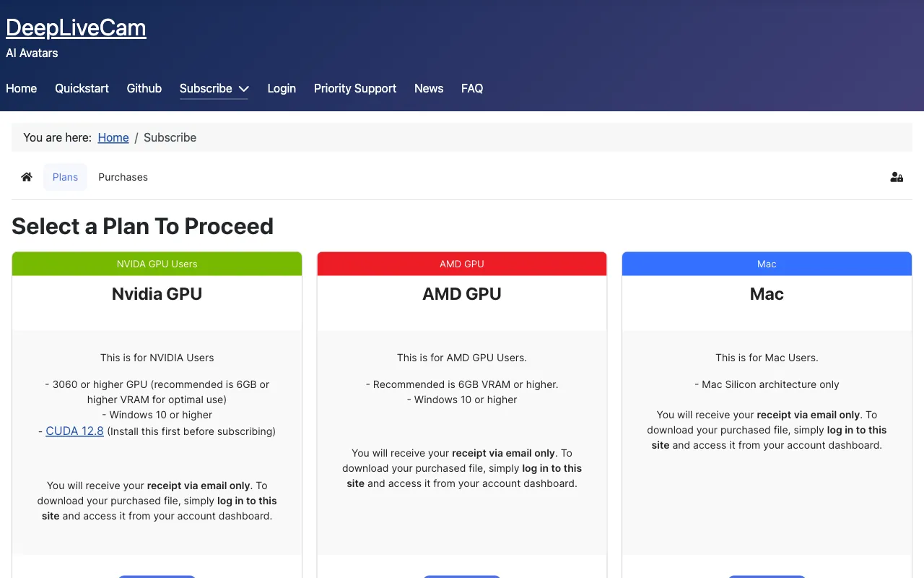This screenshot has height=578, width=924.
Task: Click the AI Avatars tagline
Action: click(x=32, y=53)
